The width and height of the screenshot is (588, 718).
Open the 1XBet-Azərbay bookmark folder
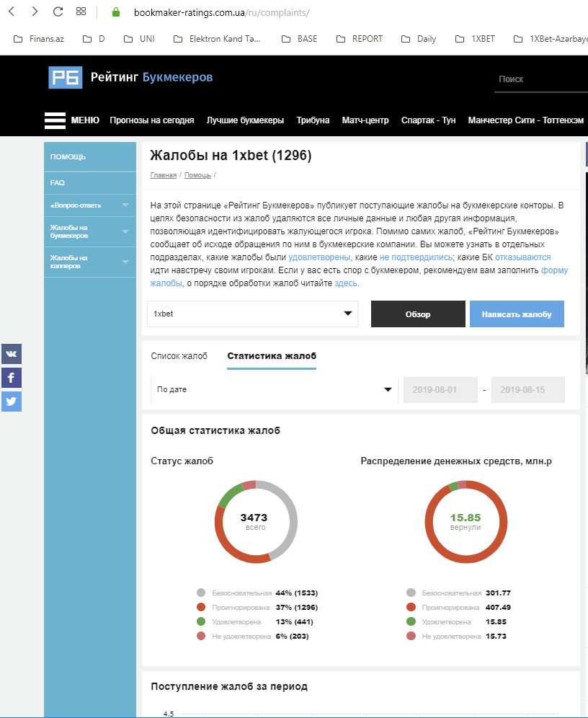[551, 39]
